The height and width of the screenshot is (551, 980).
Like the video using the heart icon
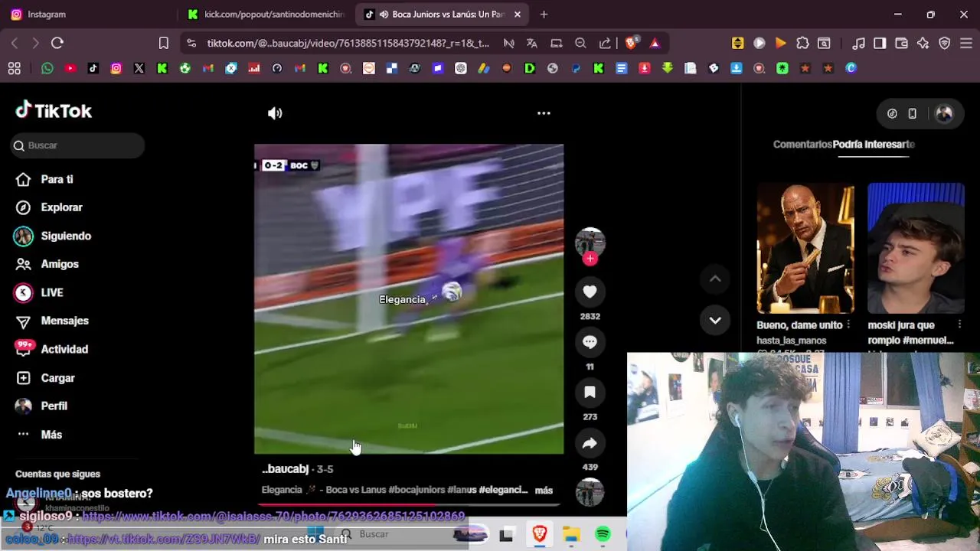point(590,292)
